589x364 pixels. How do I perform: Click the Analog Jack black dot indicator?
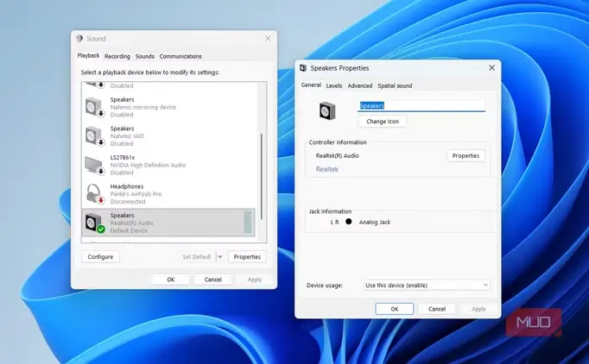tap(349, 222)
